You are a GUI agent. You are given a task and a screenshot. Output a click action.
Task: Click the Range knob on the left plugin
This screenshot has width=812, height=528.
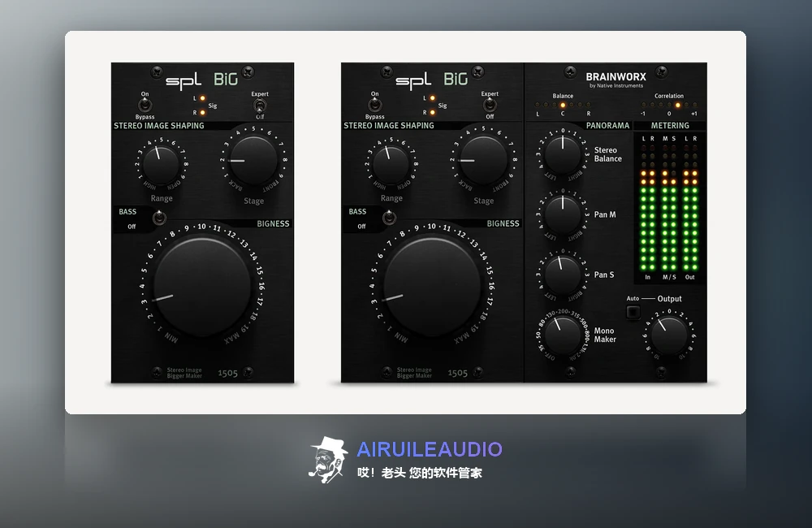[x=161, y=165]
